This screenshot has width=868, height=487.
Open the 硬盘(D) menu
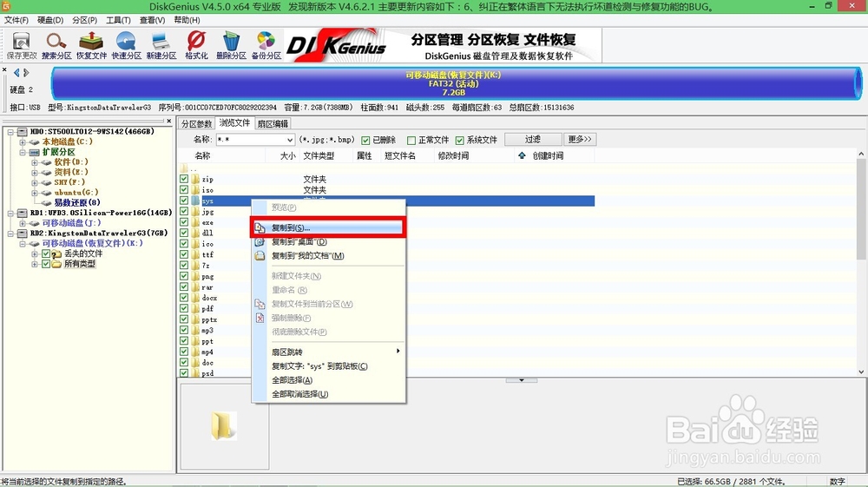[50, 20]
